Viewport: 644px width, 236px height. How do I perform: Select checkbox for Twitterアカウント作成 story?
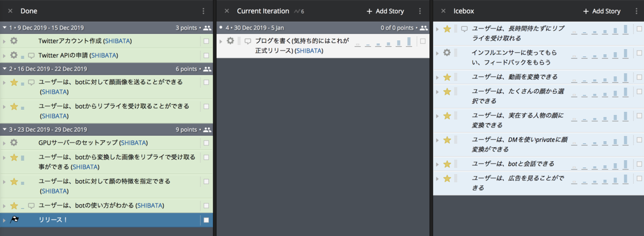click(206, 41)
